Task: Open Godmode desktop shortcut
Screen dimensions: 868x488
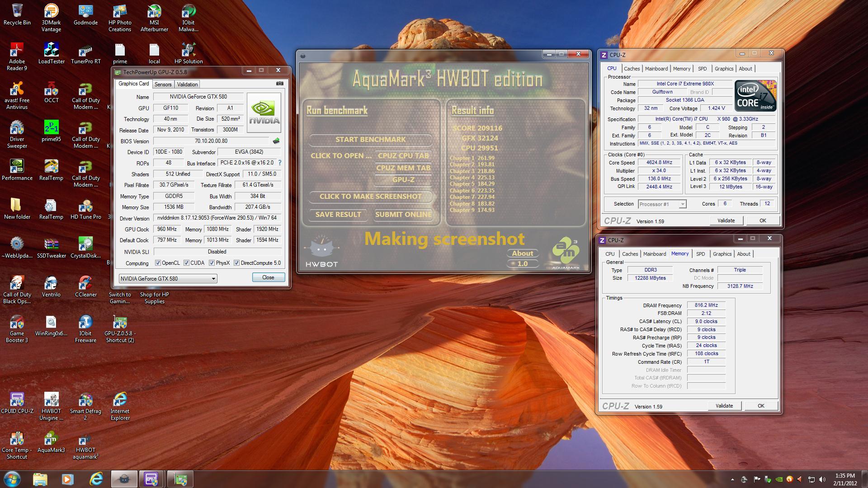Action: click(x=85, y=14)
